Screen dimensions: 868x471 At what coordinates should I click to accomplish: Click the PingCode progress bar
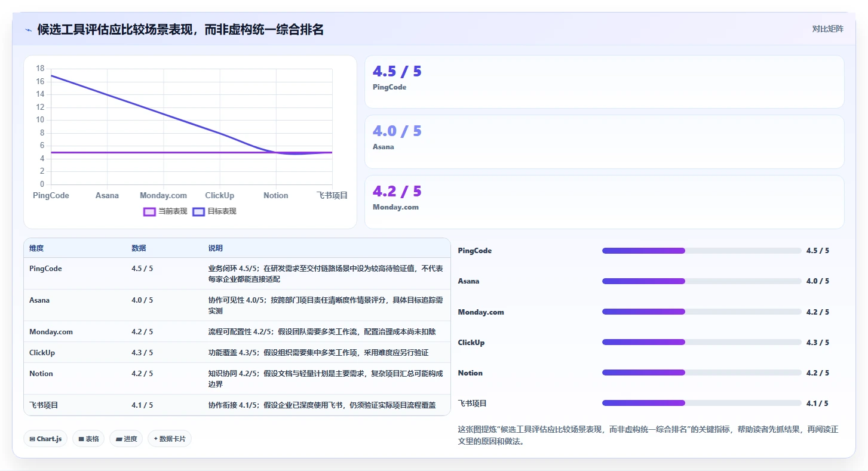(701, 251)
